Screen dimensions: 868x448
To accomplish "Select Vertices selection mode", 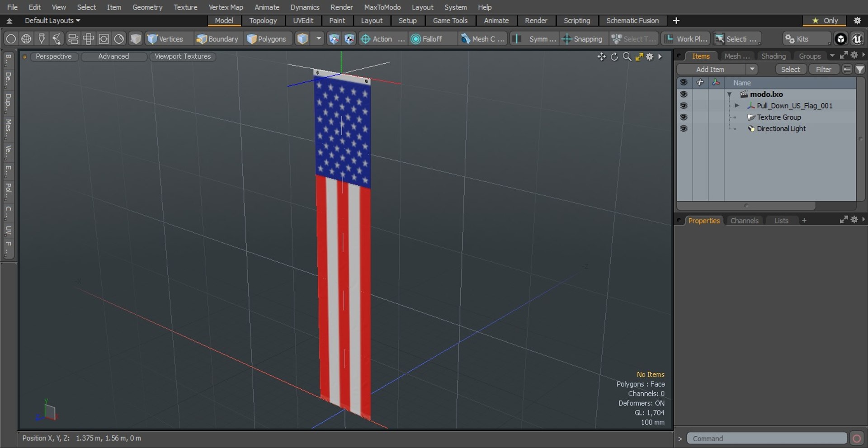I will click(165, 39).
